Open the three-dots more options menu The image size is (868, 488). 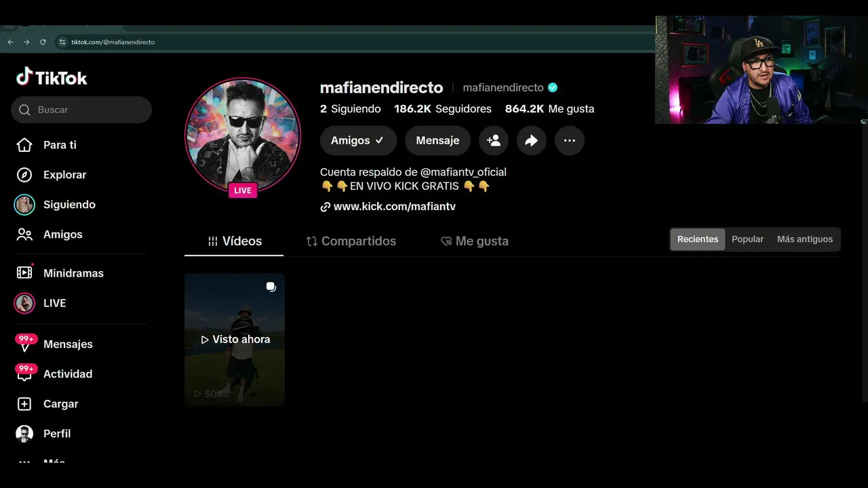pos(570,140)
